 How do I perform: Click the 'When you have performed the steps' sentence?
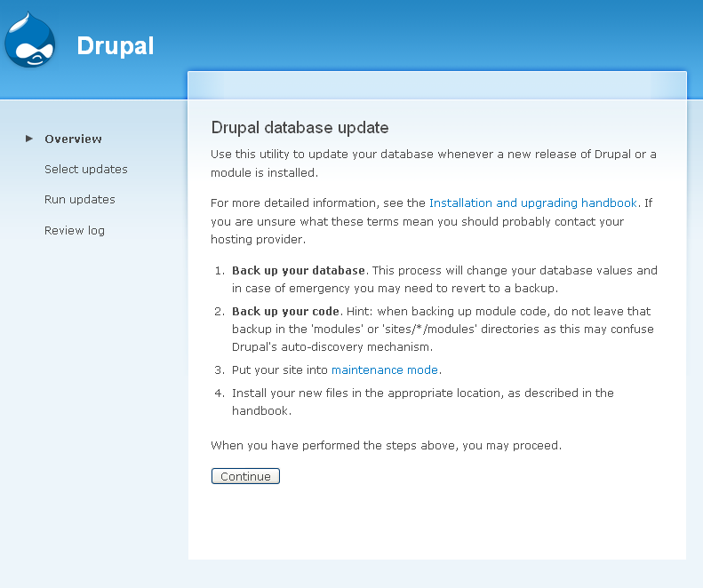(x=386, y=446)
